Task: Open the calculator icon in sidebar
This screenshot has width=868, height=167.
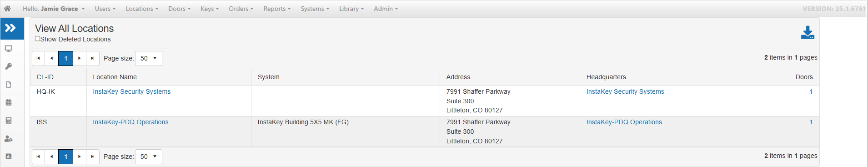Action: [9, 121]
